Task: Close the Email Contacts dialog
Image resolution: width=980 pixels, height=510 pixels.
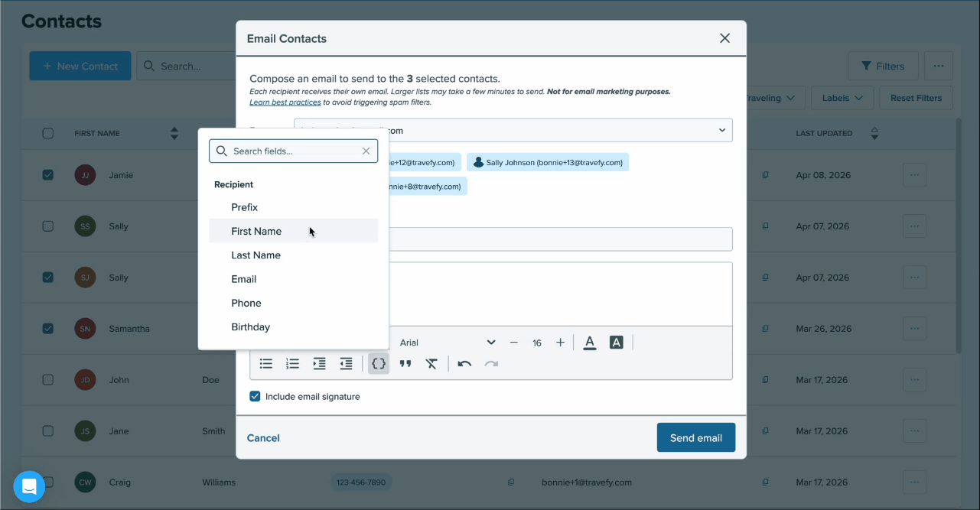Action: tap(724, 38)
